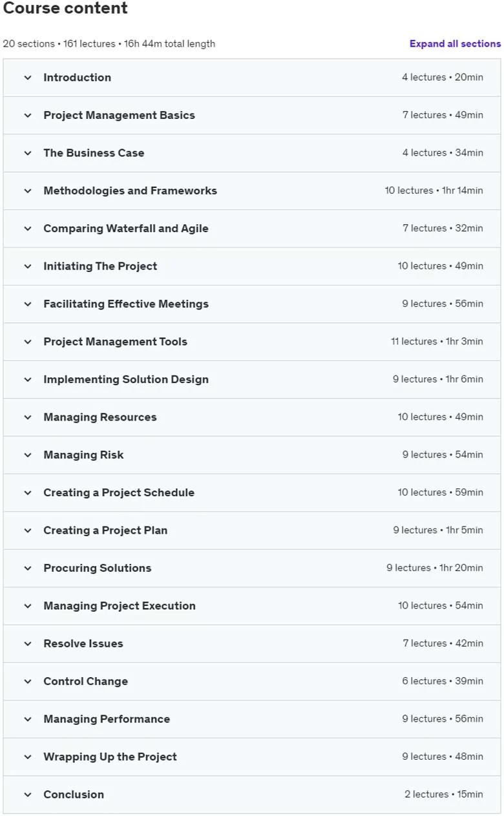Open Procuring Solutions section title
The image size is (504, 816).
98,568
